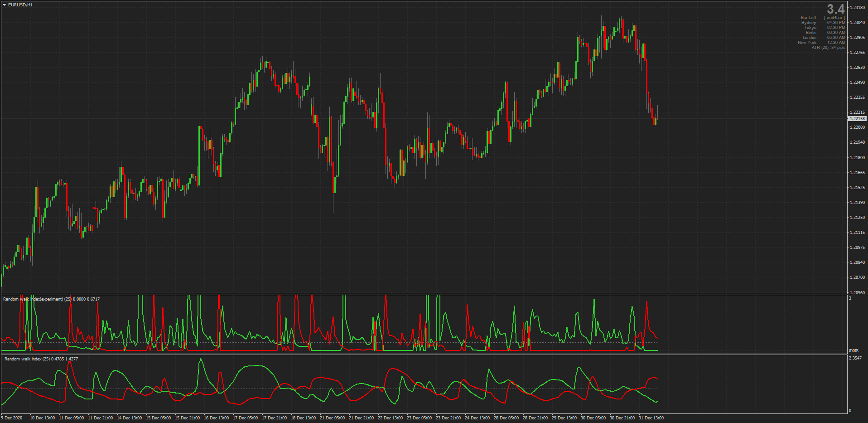Click the London session label
The image size is (868, 423).
(810, 38)
